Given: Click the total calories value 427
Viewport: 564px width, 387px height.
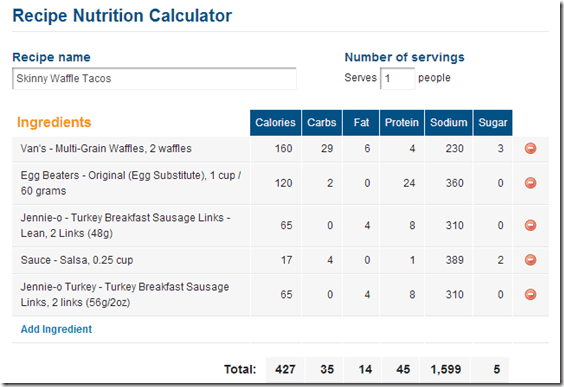Looking at the screenshot, I should (x=285, y=369).
